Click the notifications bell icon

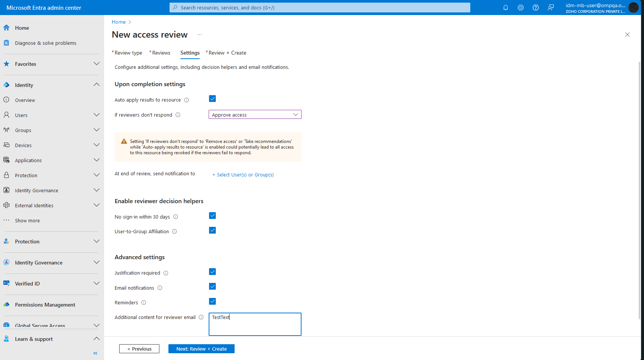click(x=505, y=7)
